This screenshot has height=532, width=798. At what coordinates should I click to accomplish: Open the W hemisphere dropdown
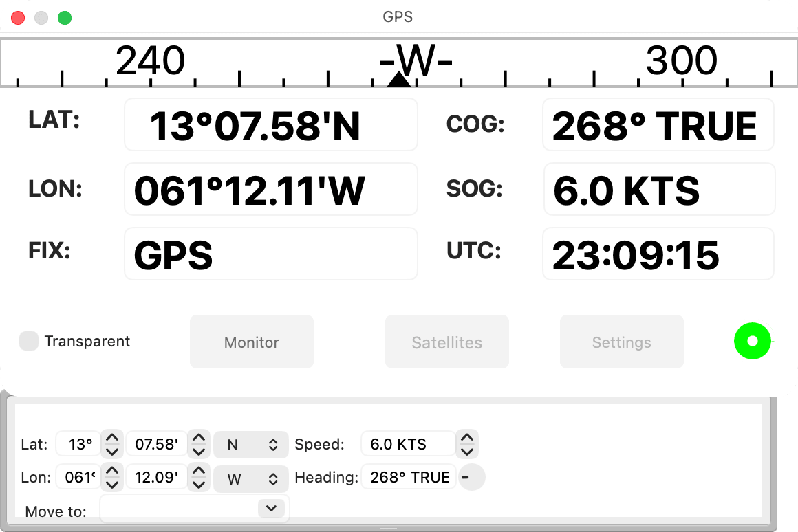point(251,478)
